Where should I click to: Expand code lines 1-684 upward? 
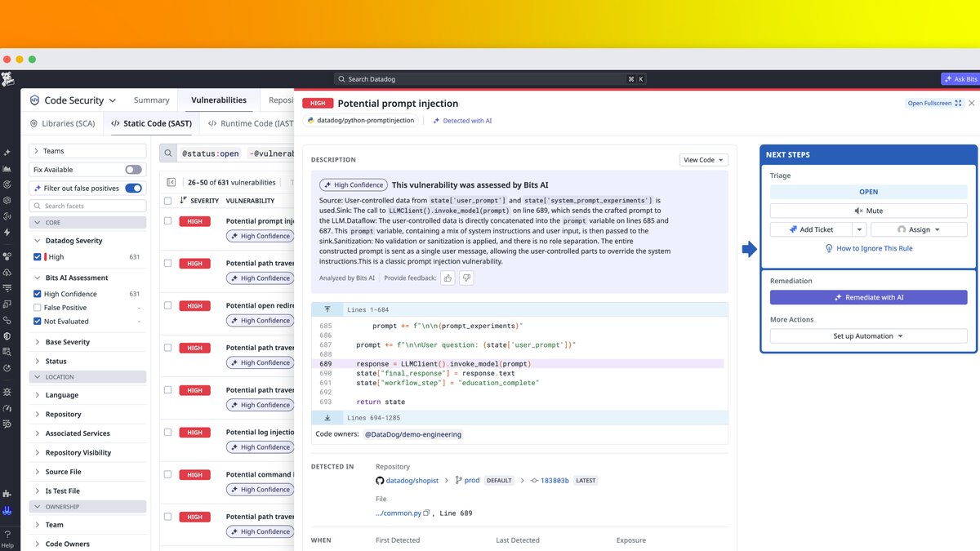point(327,309)
